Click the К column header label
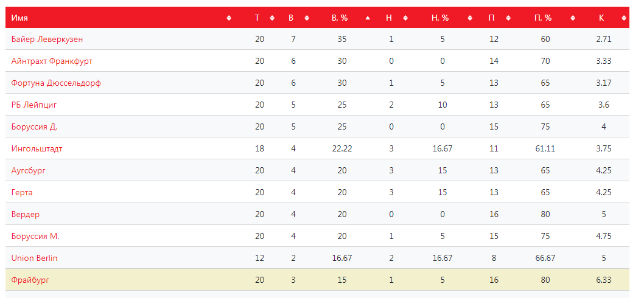Screen dimensions: 644x298 [x=601, y=18]
